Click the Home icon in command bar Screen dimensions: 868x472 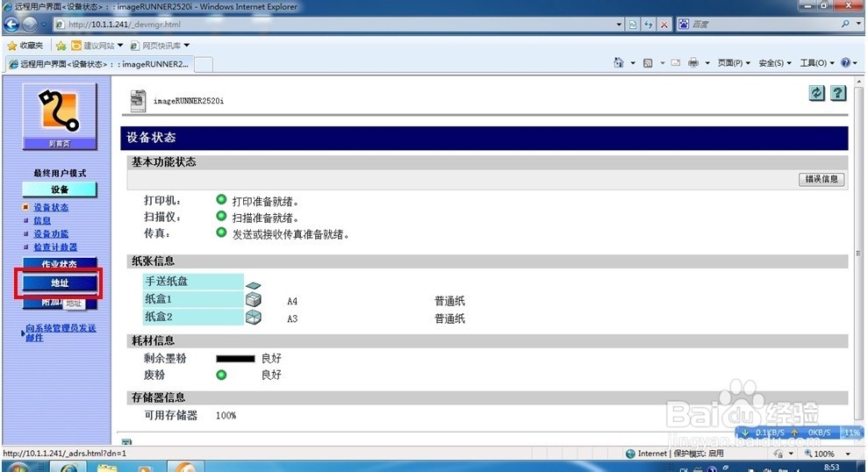pyautogui.click(x=619, y=63)
